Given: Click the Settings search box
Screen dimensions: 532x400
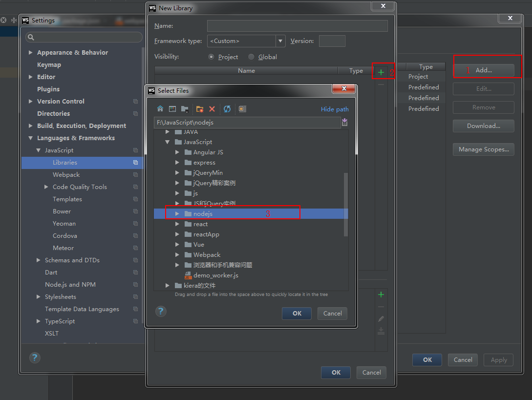Looking at the screenshot, I should tap(84, 37).
